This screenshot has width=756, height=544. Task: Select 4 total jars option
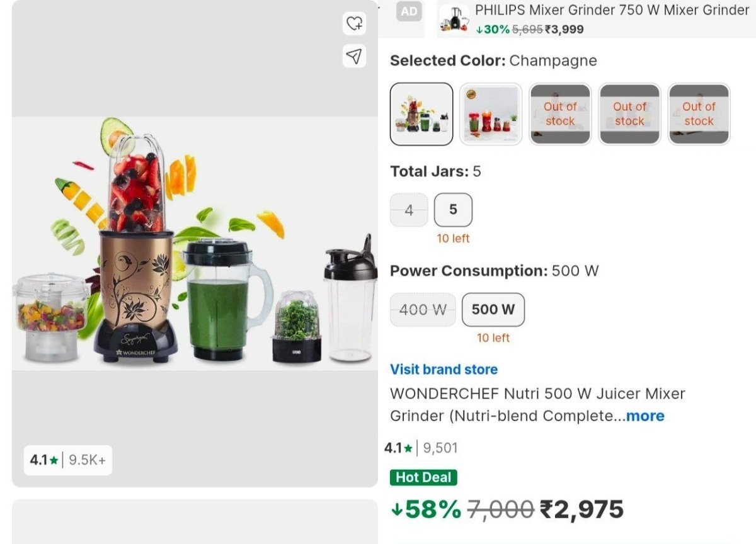tap(409, 210)
